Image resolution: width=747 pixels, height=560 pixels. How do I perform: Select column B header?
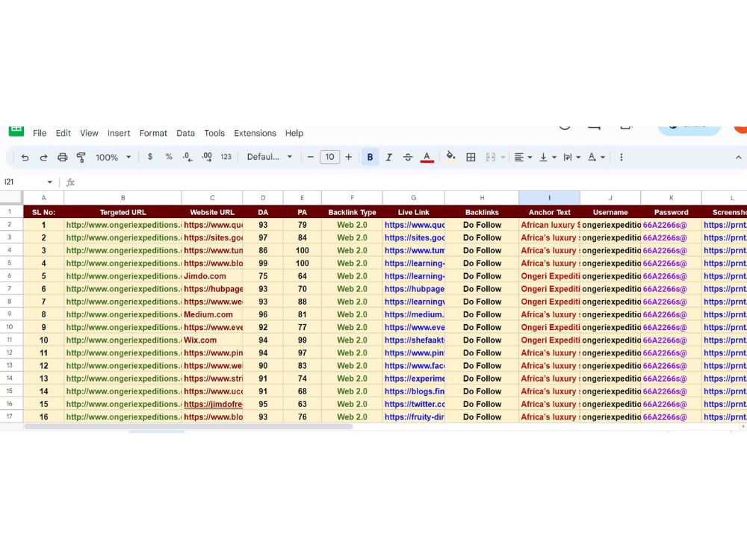123,198
